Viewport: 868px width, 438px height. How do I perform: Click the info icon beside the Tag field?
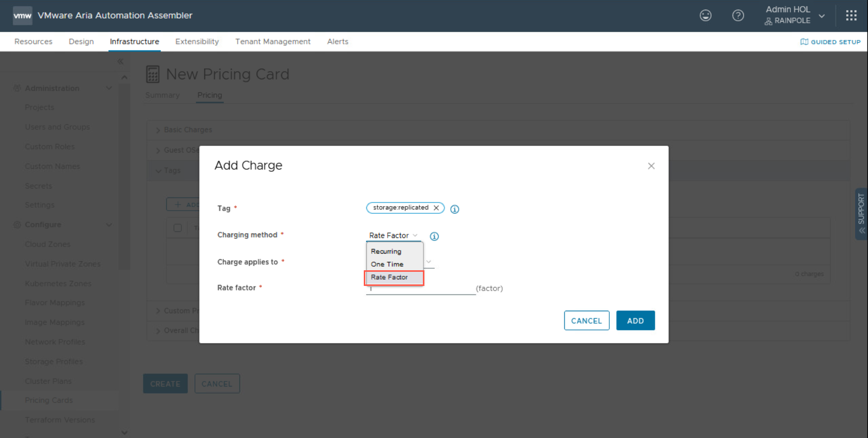[x=455, y=209]
